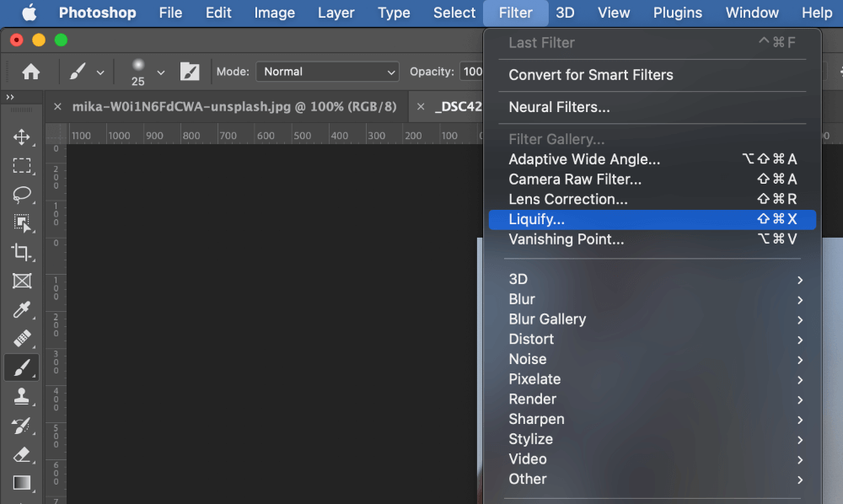The height and width of the screenshot is (504, 843).
Task: Select the Frame tool
Action: (22, 281)
